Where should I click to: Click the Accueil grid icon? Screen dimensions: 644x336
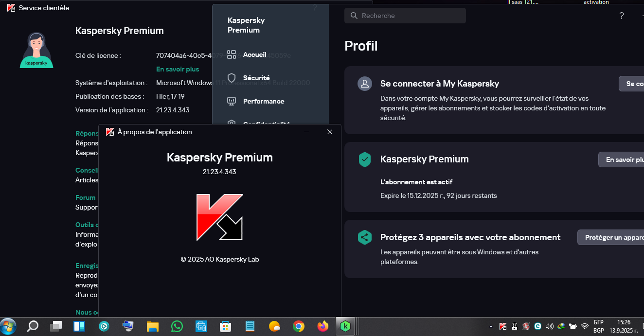pos(232,54)
